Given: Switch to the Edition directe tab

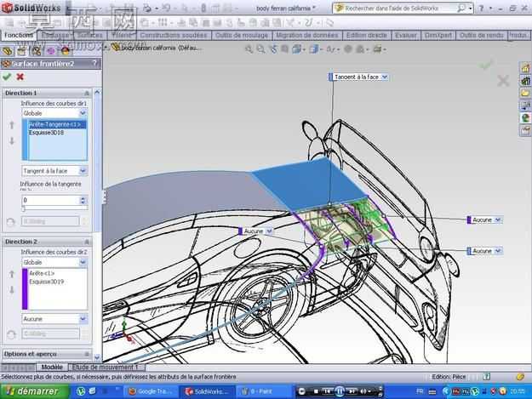Looking at the screenshot, I should coord(366,35).
